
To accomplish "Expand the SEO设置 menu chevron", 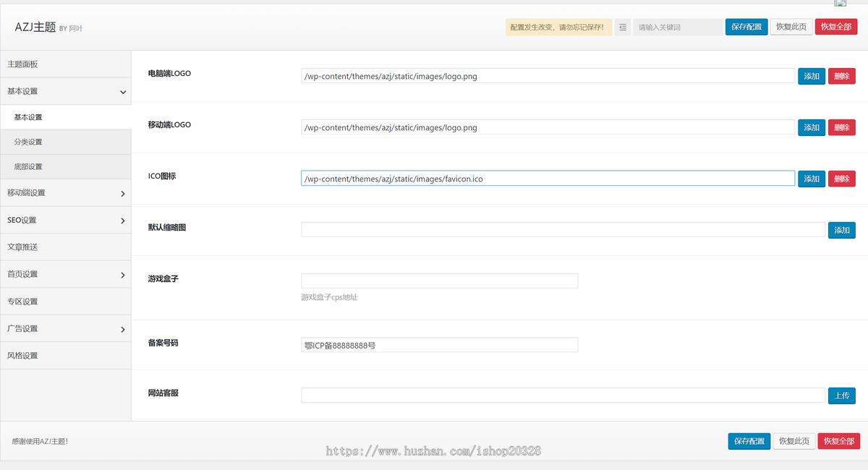I will click(x=123, y=221).
